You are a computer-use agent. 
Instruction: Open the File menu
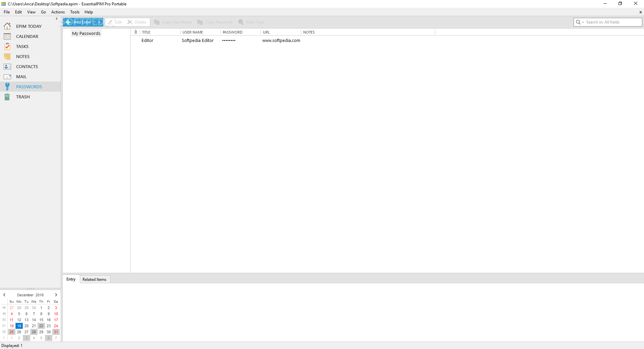7,12
